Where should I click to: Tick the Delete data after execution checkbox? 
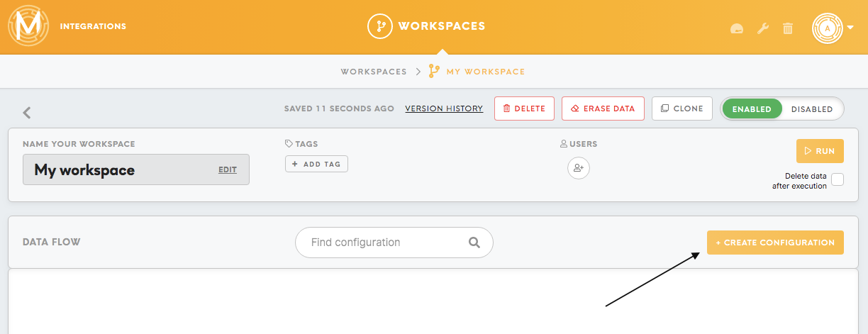click(x=838, y=179)
